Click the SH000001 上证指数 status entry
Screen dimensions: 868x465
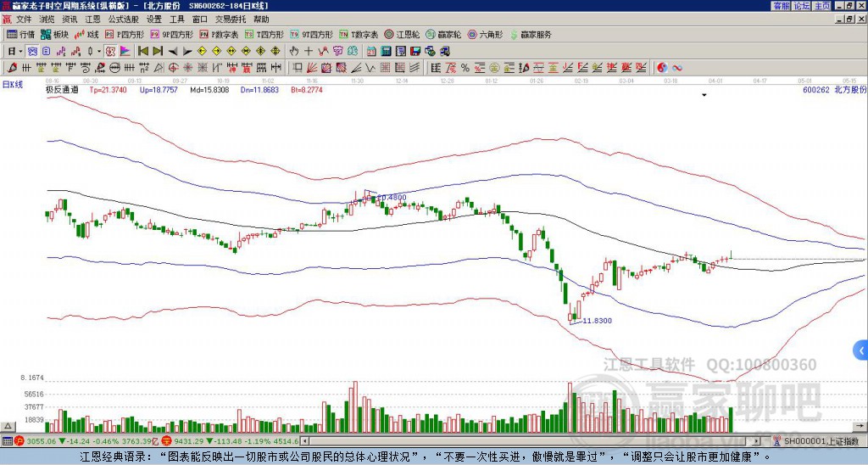(x=821, y=441)
